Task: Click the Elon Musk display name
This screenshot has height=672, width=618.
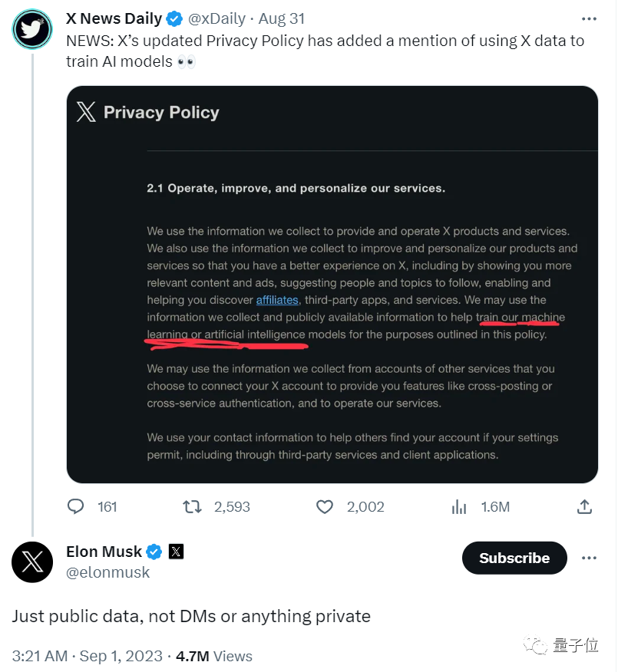Action: pyautogui.click(x=104, y=552)
